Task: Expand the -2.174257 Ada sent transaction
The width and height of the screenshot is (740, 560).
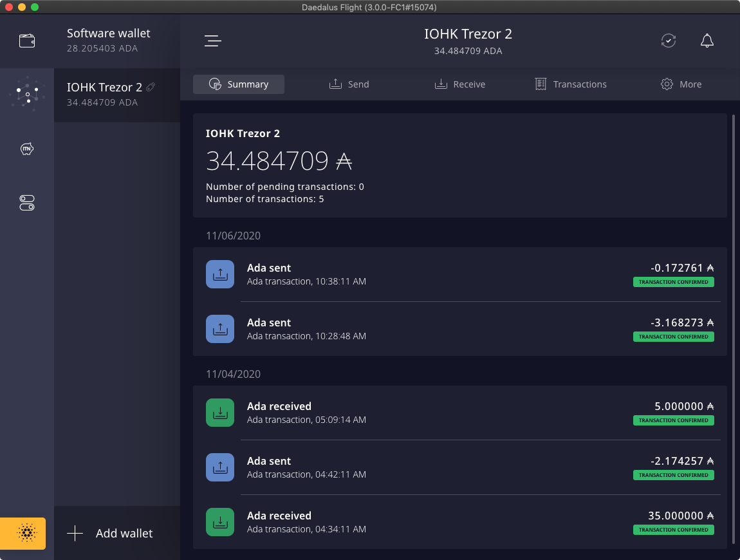Action: click(x=460, y=467)
